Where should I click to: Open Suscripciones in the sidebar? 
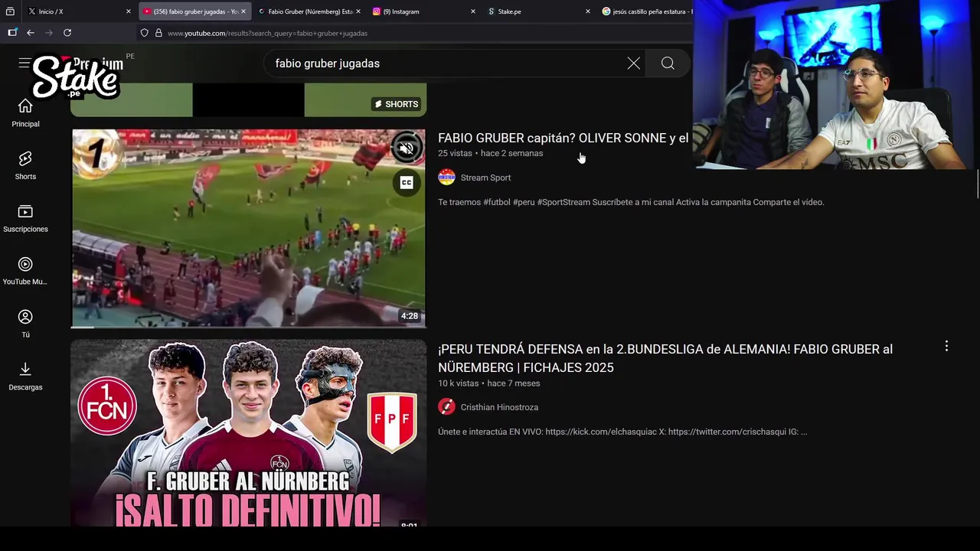click(25, 218)
